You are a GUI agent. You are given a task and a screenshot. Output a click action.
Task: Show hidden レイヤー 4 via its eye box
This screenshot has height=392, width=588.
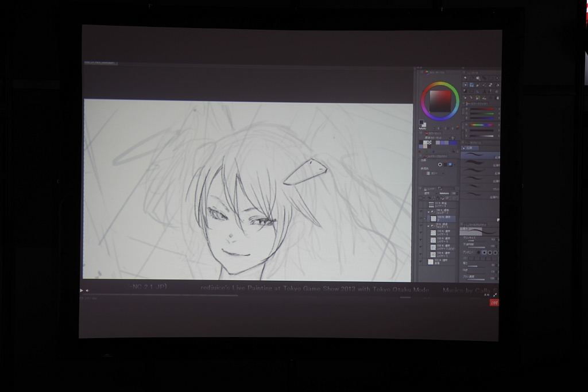[421, 205]
